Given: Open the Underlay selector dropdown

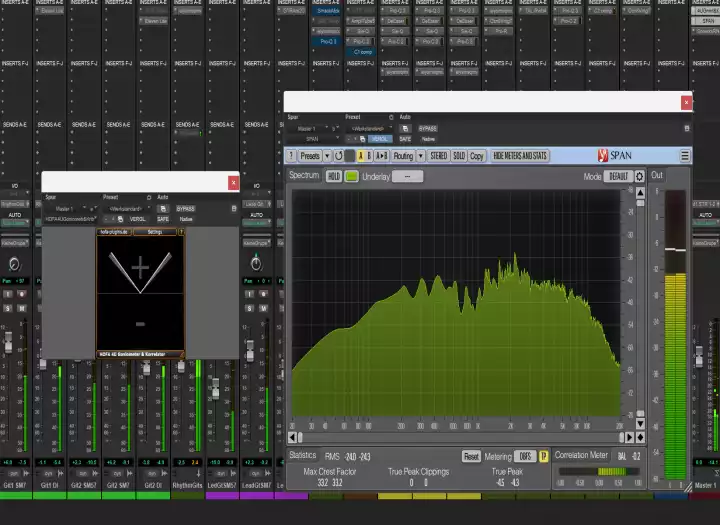Looking at the screenshot, I should coord(407,177).
